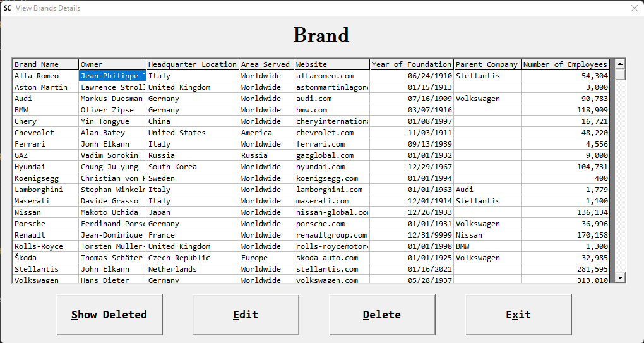644x343 pixels.
Task: Select the Chevrolet brand cell
Action: [45, 133]
